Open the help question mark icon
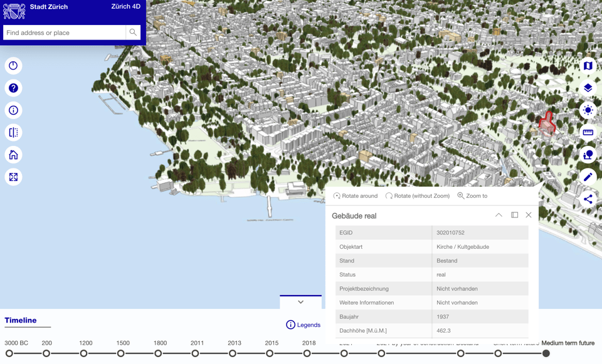Viewport: 602px width, 364px height. [13, 88]
